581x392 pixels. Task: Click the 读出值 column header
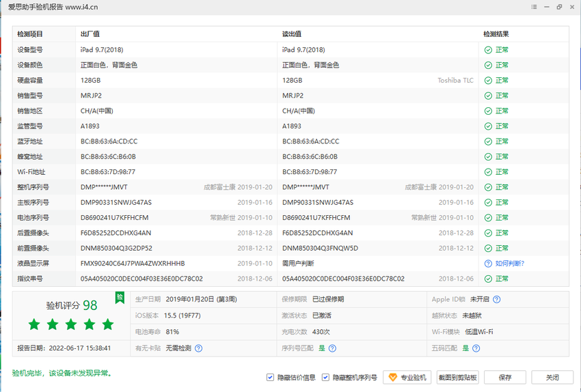pyautogui.click(x=292, y=34)
